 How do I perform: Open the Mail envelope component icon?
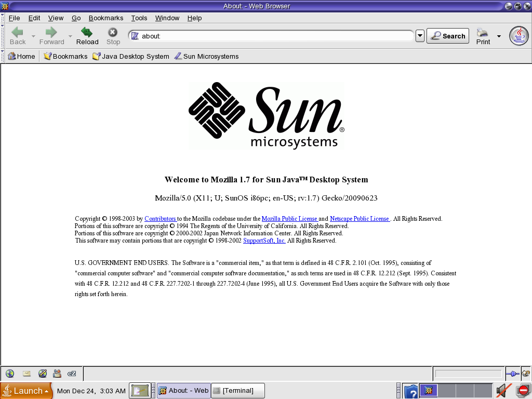click(x=26, y=374)
